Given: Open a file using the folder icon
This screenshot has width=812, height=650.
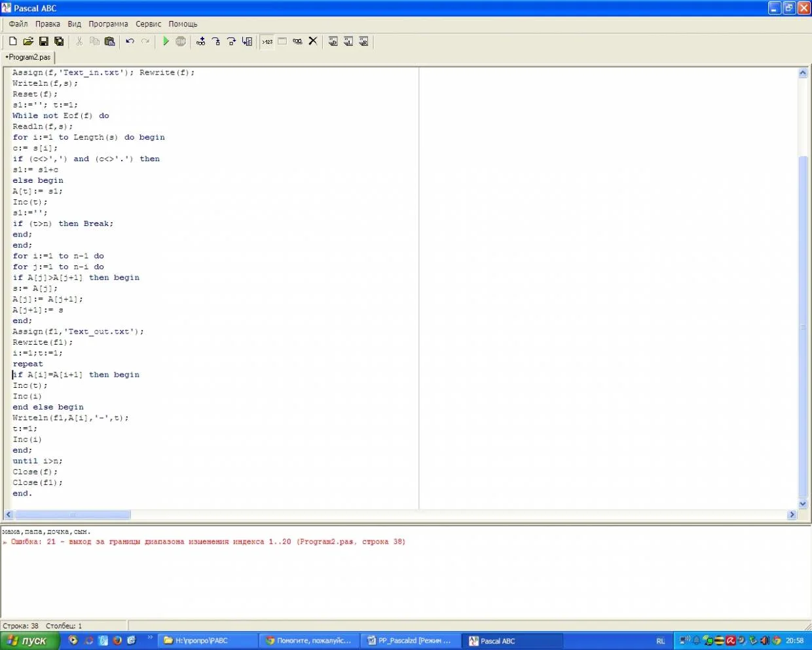Looking at the screenshot, I should [x=28, y=41].
